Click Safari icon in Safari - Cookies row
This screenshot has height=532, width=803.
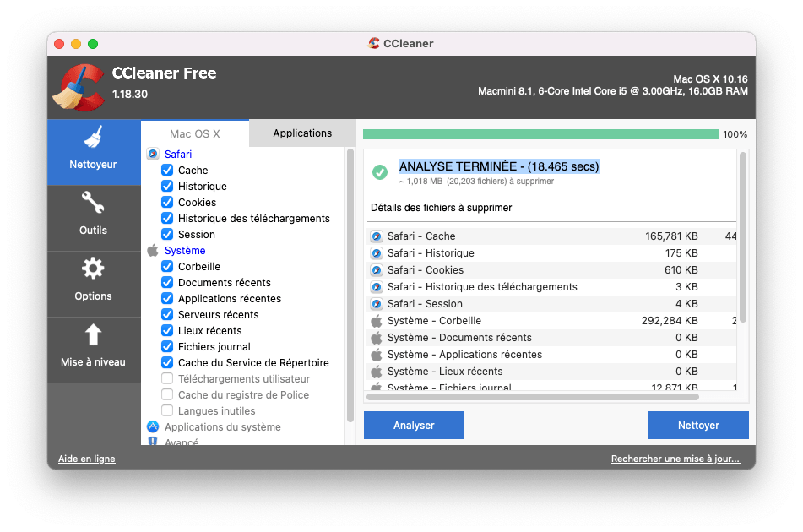(377, 270)
